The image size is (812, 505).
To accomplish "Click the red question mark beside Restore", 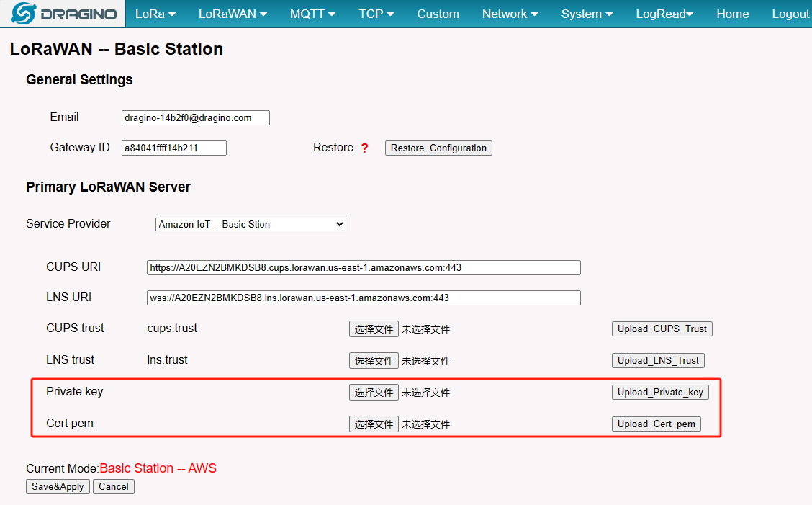I will tap(364, 148).
